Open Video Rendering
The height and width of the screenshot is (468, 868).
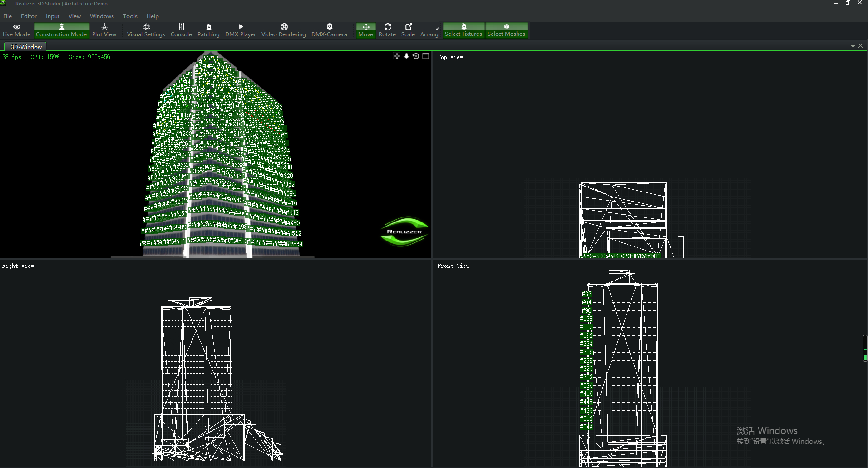tap(283, 30)
